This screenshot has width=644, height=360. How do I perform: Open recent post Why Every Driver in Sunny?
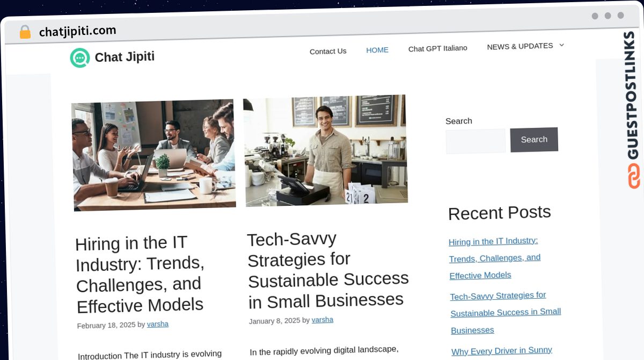[502, 351]
